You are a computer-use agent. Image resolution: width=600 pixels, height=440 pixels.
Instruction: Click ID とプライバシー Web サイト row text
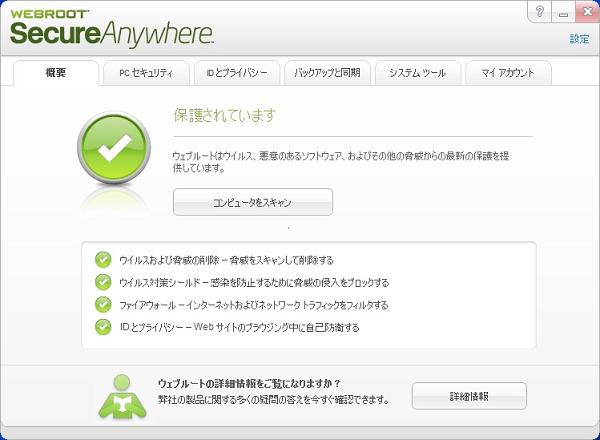[x=239, y=327]
